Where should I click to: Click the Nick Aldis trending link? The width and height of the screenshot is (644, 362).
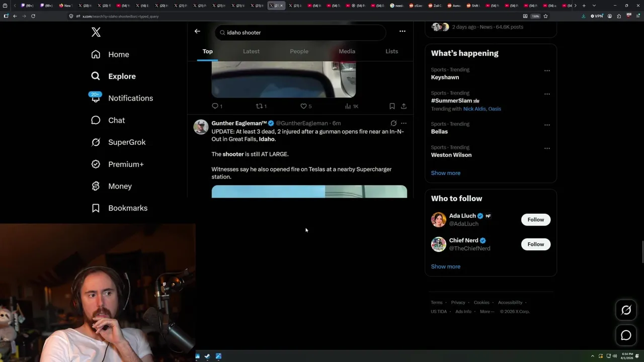pos(474,109)
